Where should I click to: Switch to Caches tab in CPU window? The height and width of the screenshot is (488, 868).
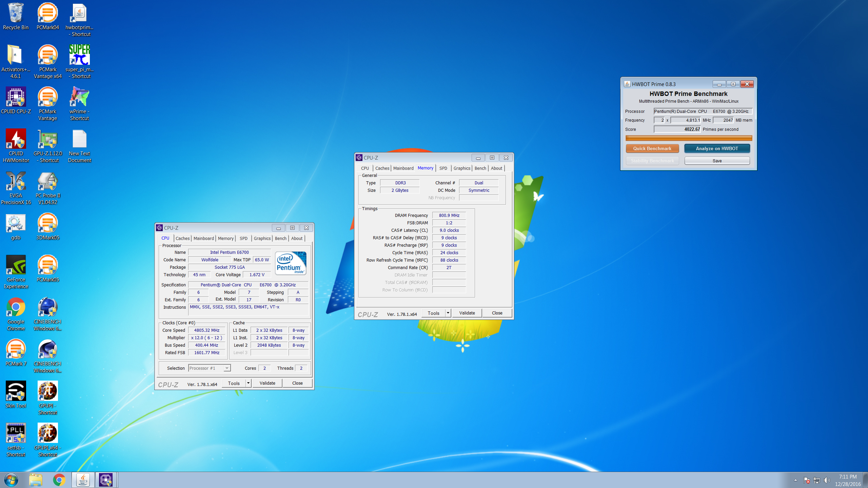click(182, 238)
